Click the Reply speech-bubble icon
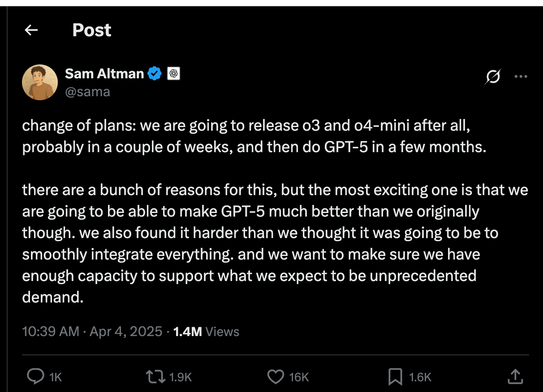 coord(35,377)
